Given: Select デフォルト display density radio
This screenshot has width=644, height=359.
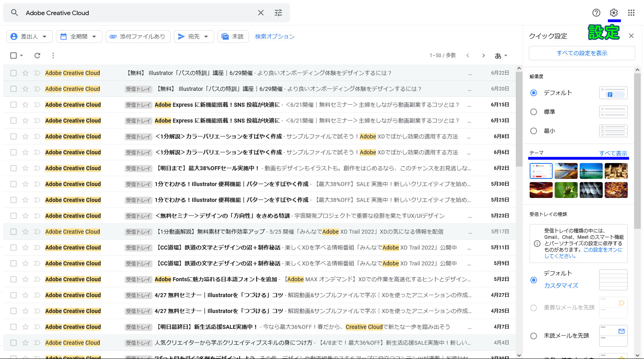Looking at the screenshot, I should [x=534, y=93].
